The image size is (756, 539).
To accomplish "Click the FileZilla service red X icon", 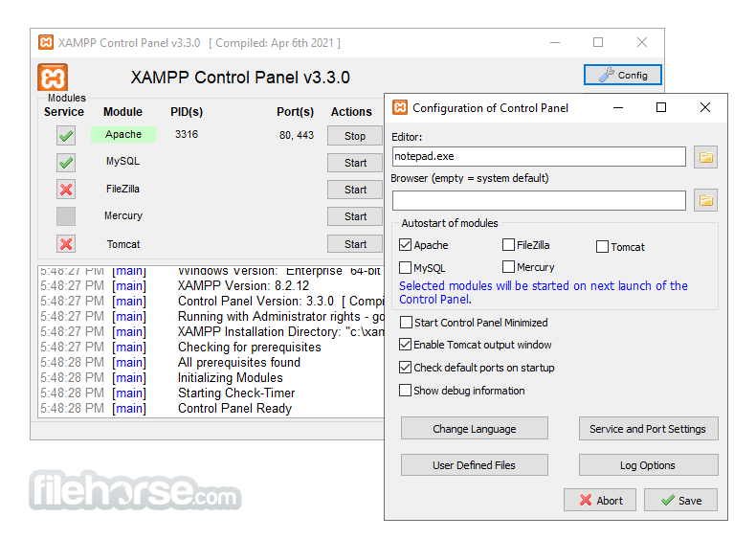I will (x=66, y=190).
